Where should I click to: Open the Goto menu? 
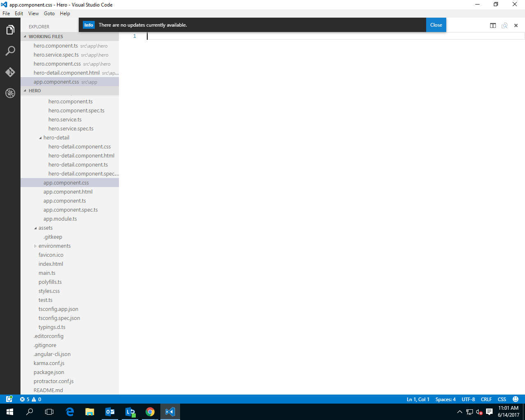click(x=49, y=13)
